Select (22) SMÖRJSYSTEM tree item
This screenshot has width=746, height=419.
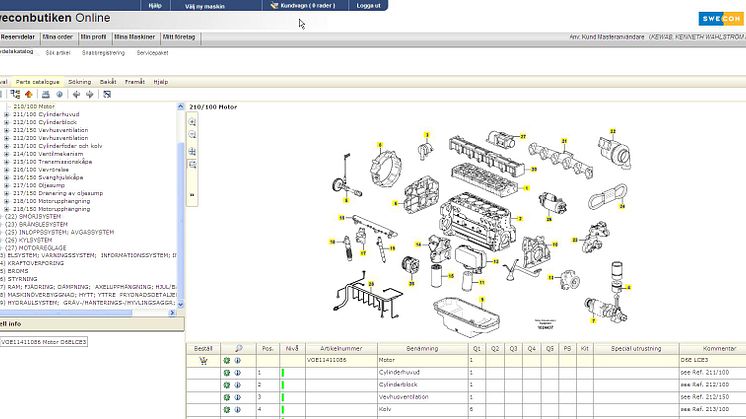(33, 216)
